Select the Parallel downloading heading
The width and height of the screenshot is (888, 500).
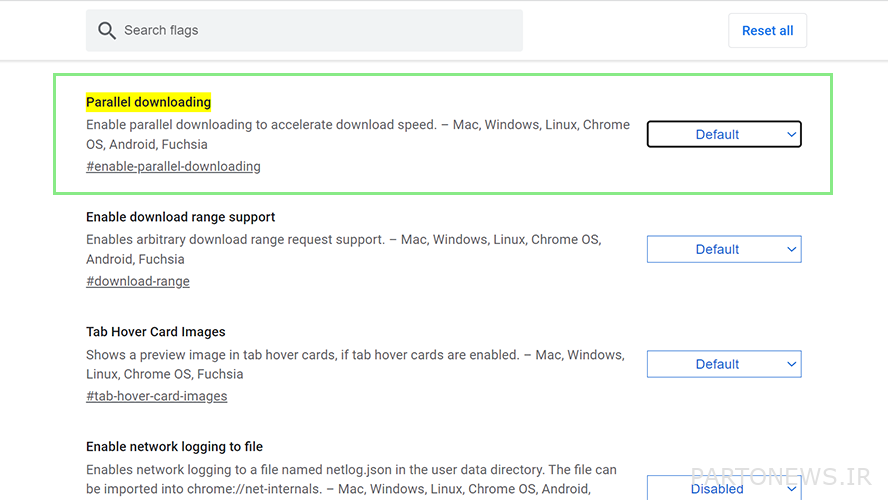click(148, 102)
